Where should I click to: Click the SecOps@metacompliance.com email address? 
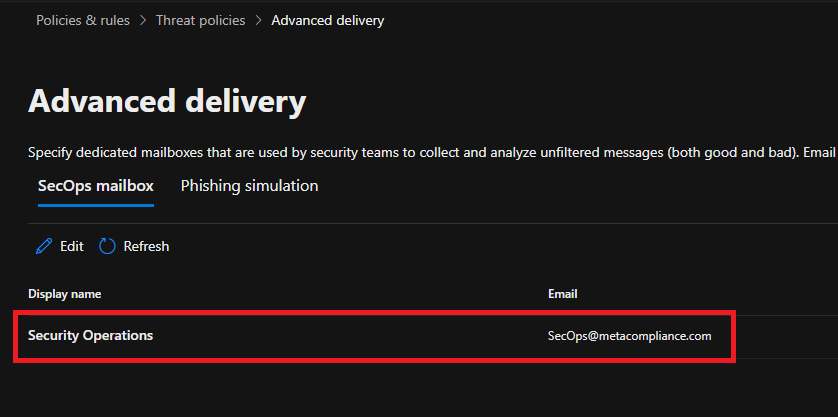(630, 336)
